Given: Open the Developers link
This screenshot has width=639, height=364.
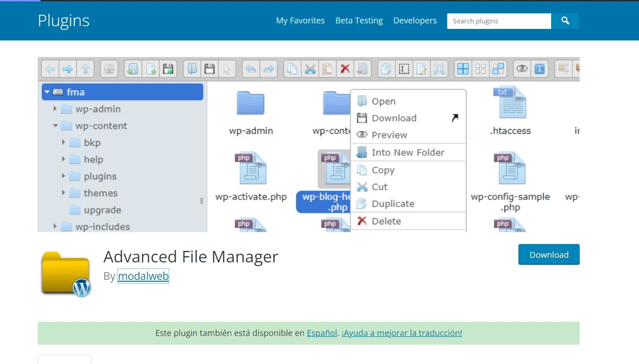Looking at the screenshot, I should point(415,21).
